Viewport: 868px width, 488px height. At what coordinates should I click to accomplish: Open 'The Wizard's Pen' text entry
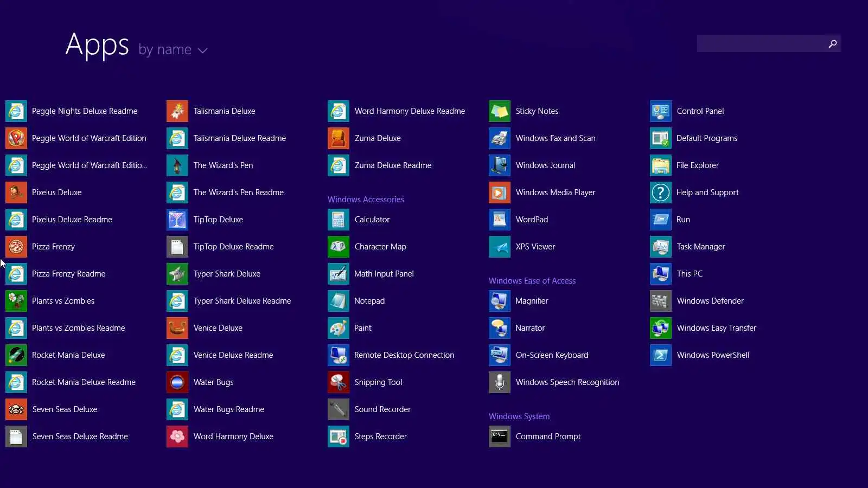pos(224,165)
